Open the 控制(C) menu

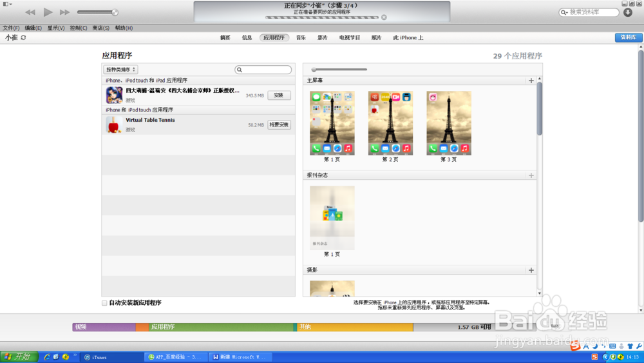coord(79,28)
